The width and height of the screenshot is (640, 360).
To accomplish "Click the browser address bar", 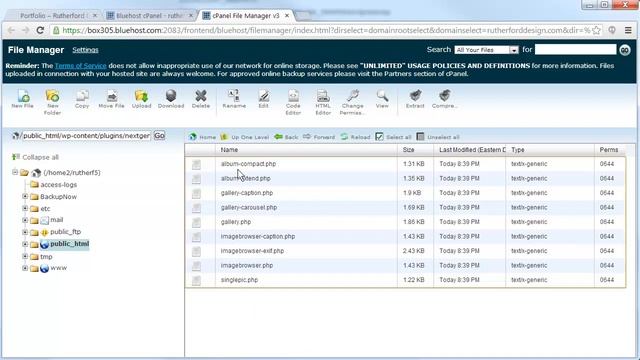I will 325,30.
